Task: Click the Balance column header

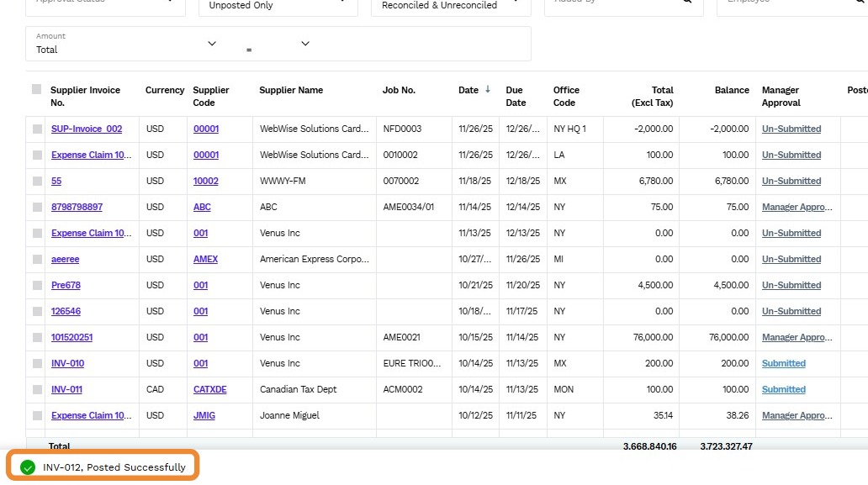Action: click(732, 90)
